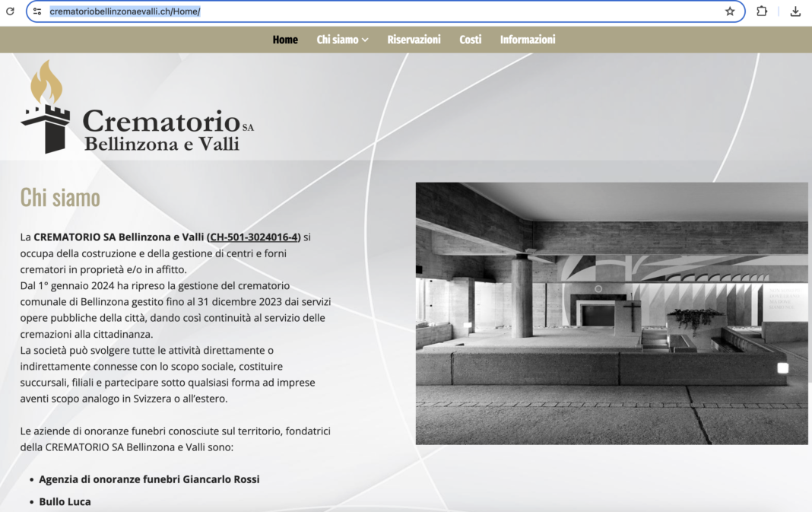Open the Riservazioni page
The width and height of the screenshot is (812, 512).
pos(414,40)
